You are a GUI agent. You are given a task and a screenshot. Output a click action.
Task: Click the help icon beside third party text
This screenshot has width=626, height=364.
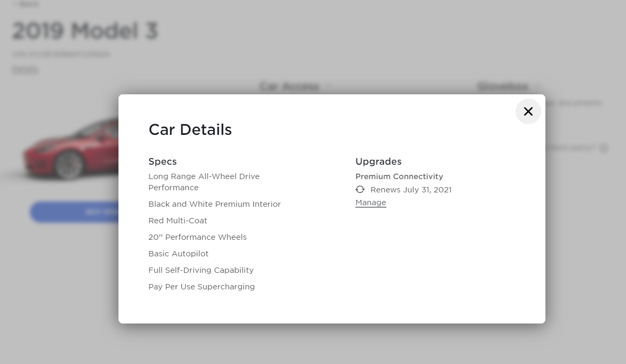click(x=604, y=148)
